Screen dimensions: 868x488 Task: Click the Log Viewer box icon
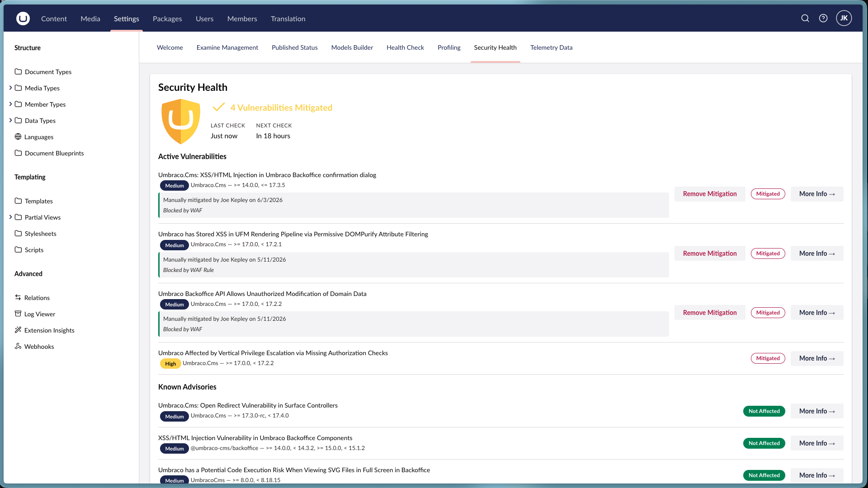coord(18,314)
